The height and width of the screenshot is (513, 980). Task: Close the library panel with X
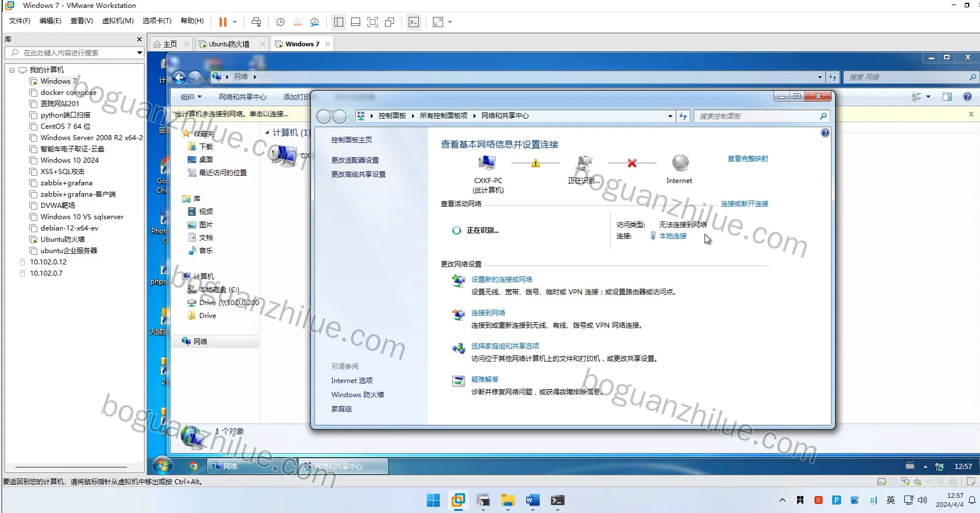(139, 39)
